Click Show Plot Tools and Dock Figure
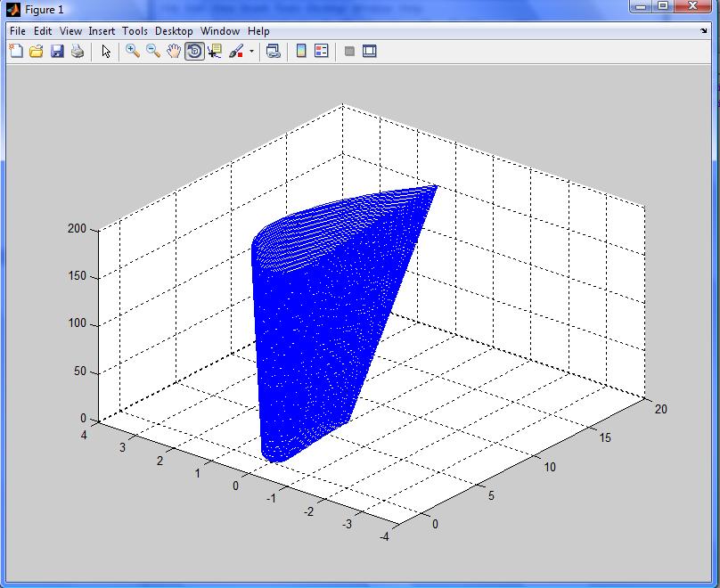This screenshot has width=720, height=588. click(x=369, y=52)
